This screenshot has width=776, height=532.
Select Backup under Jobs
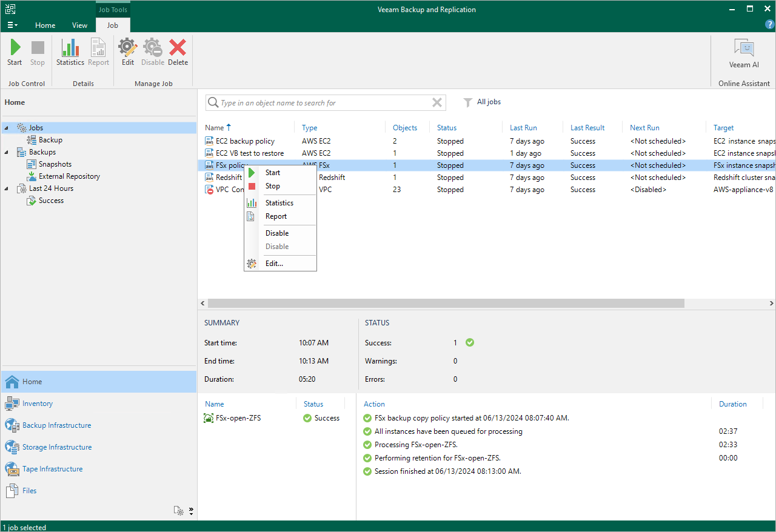click(x=50, y=140)
